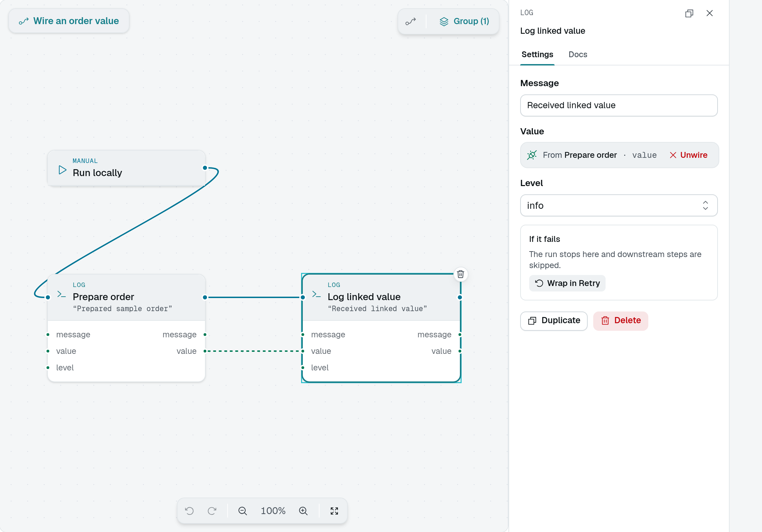Viewport: 762px width, 532px height.
Task: Click the duplicate icon in the panel header
Action: tap(689, 13)
